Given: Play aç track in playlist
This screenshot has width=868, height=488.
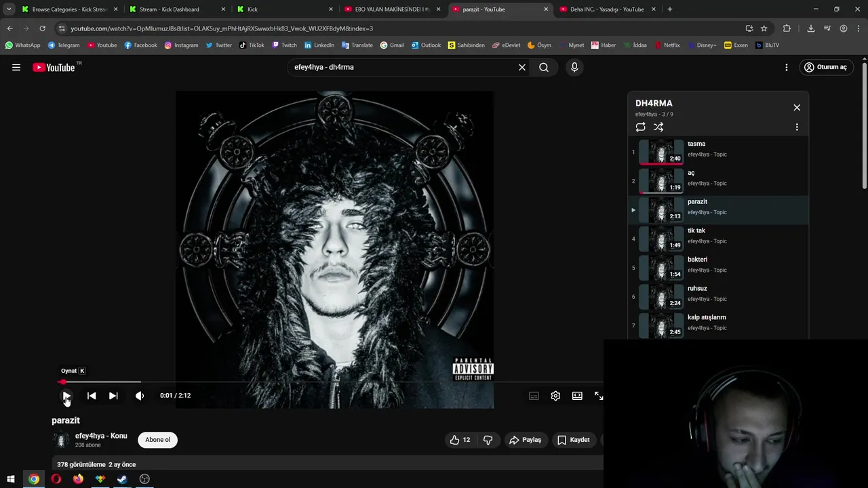Looking at the screenshot, I should [x=718, y=181].
